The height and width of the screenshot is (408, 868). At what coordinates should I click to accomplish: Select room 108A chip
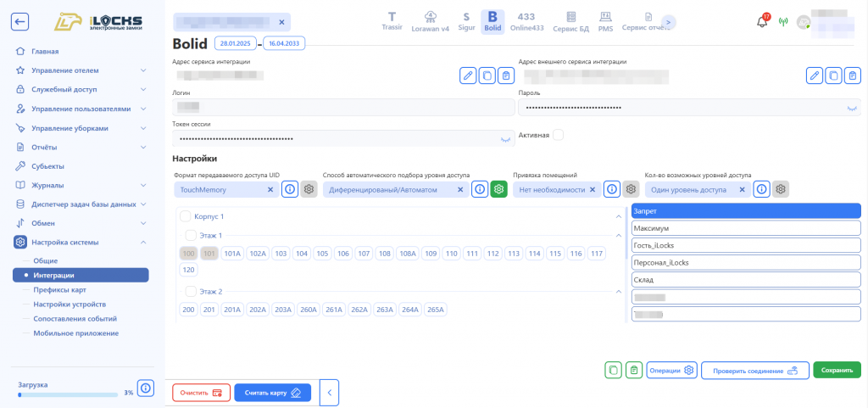click(x=408, y=254)
